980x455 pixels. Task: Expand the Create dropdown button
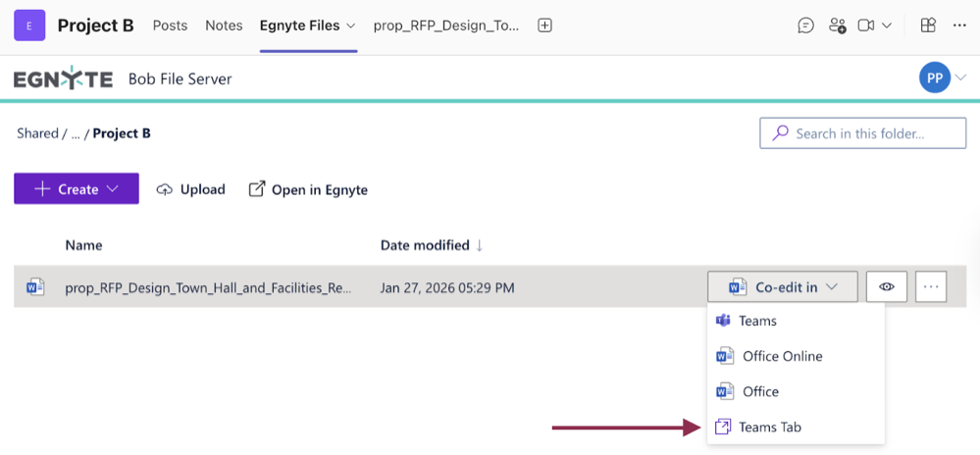[77, 189]
